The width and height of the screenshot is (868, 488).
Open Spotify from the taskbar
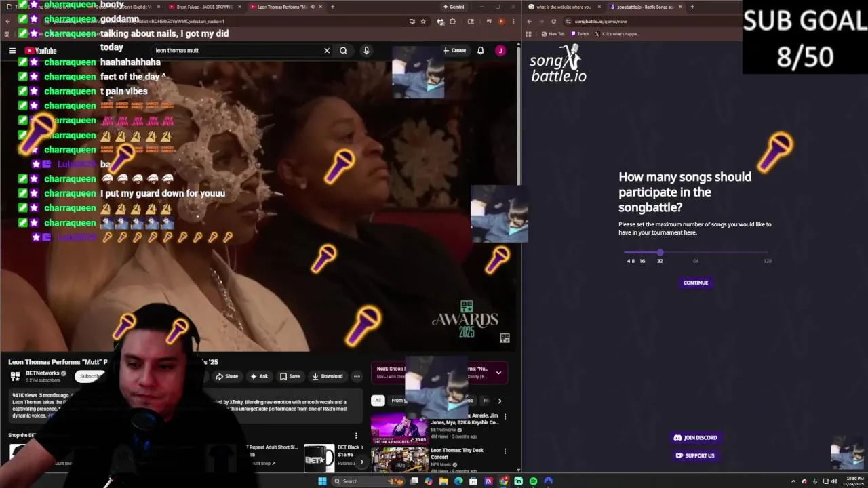click(533, 481)
